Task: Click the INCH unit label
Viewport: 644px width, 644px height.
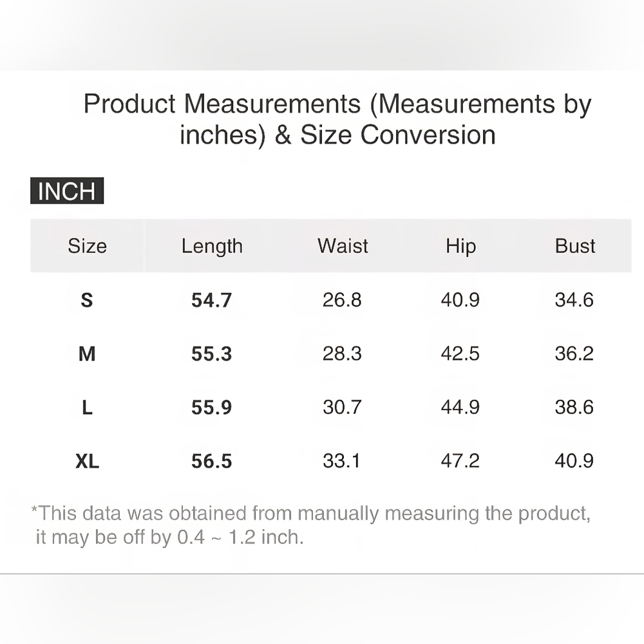Action: [67, 191]
